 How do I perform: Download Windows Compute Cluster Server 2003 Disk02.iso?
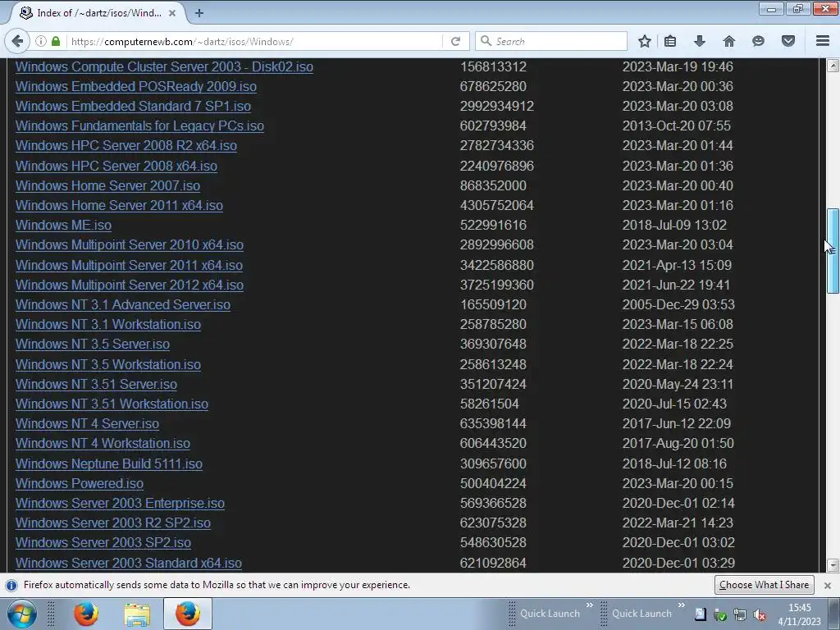[164, 67]
